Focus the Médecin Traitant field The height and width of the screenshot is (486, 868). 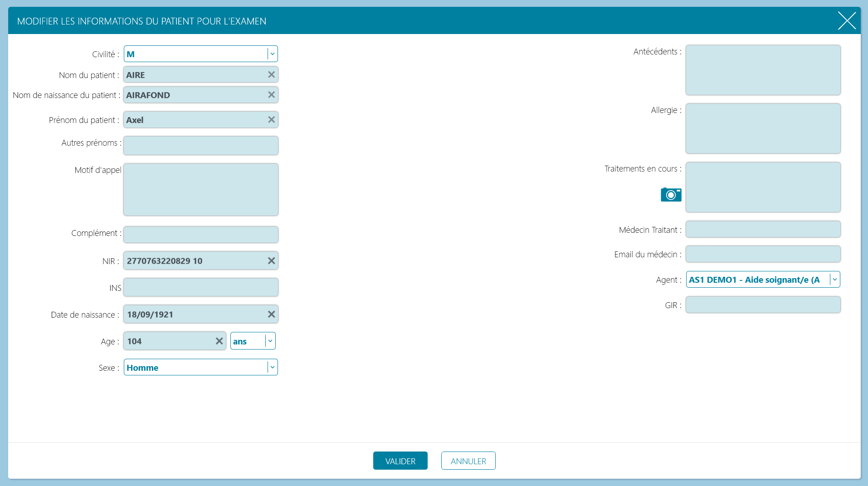coord(763,229)
